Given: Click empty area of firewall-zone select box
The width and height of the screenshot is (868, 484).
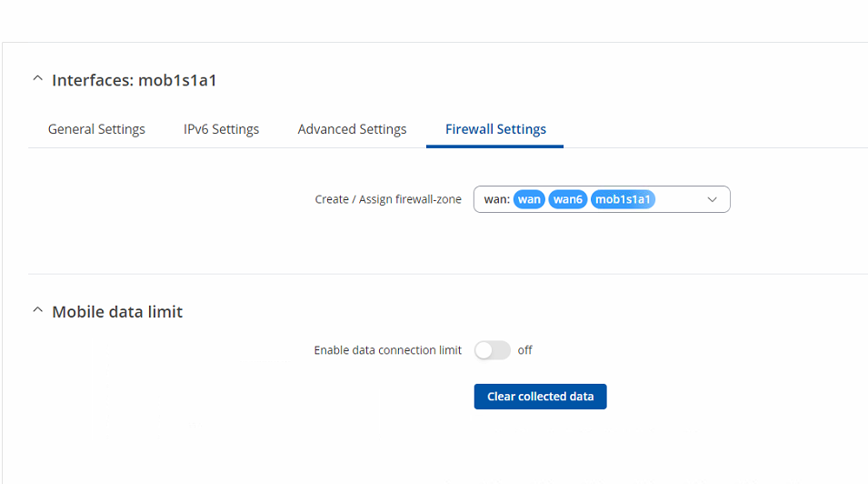Looking at the screenshot, I should coord(680,199).
